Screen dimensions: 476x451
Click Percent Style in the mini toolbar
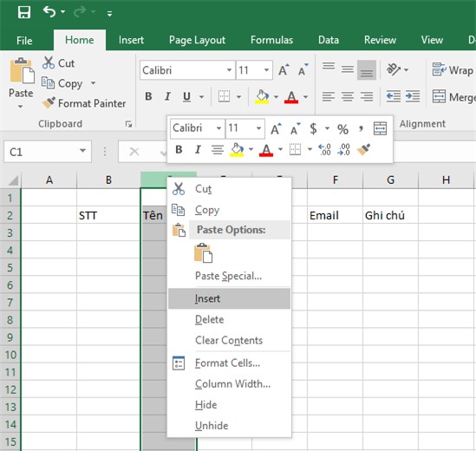[x=342, y=129]
